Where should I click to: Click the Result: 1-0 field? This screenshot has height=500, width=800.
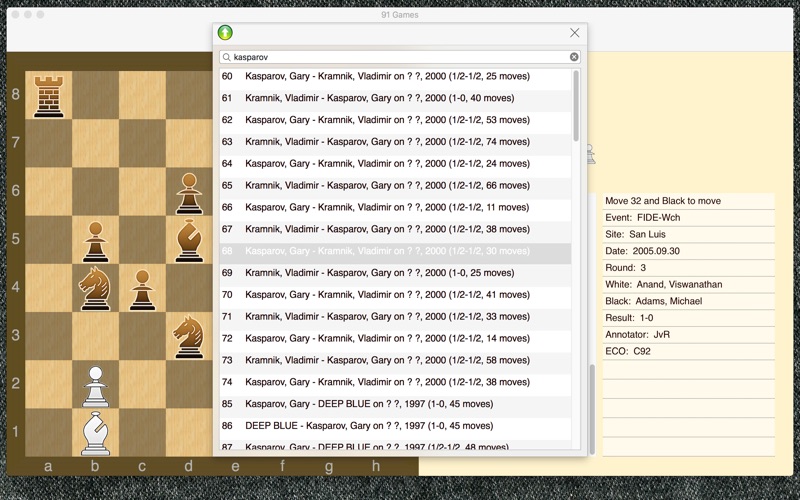(x=688, y=318)
